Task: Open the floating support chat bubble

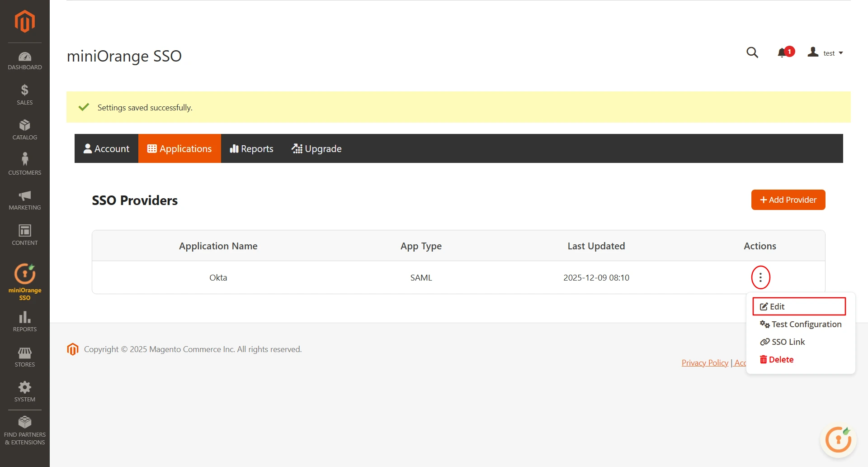Action: click(838, 439)
